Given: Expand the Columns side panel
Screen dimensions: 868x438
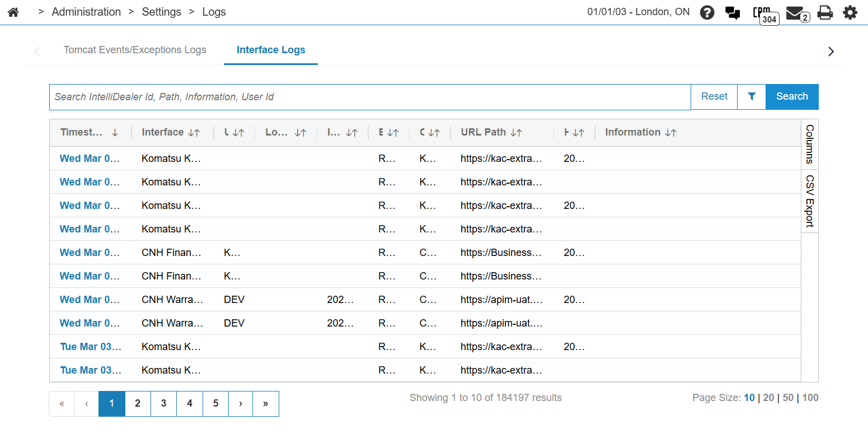Looking at the screenshot, I should (809, 144).
